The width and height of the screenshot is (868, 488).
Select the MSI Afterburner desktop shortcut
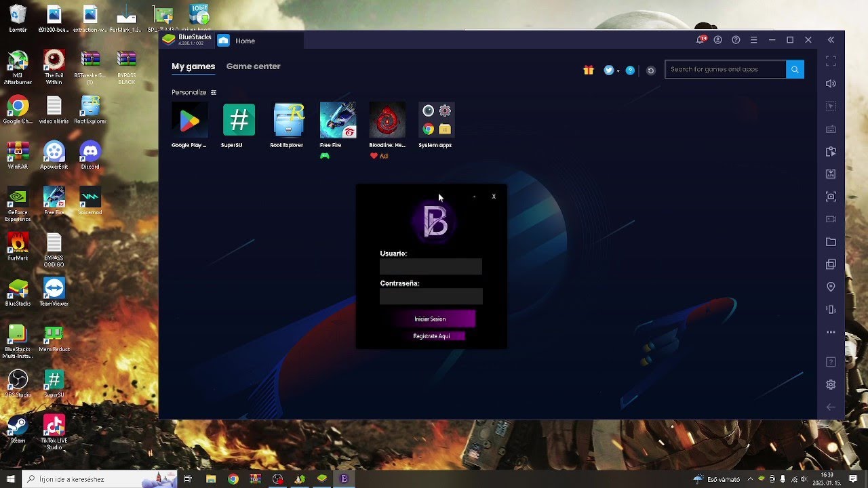pyautogui.click(x=18, y=67)
